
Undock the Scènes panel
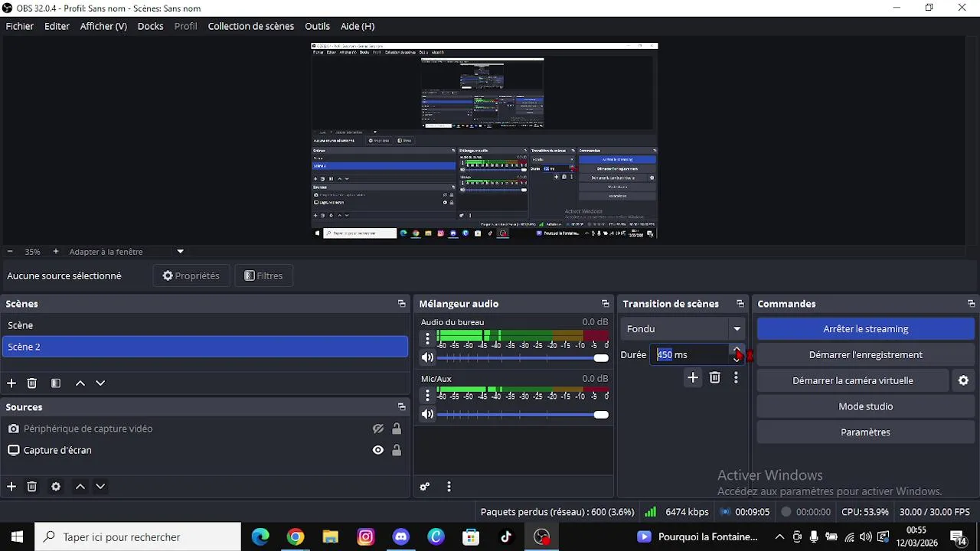[401, 304]
